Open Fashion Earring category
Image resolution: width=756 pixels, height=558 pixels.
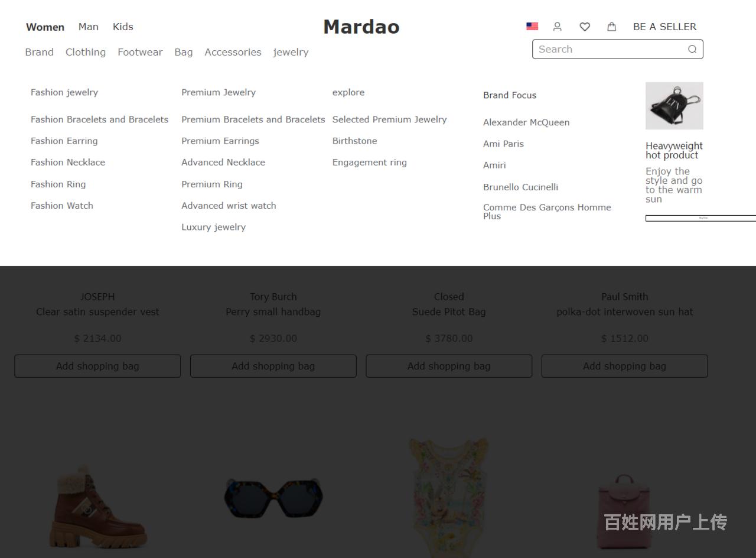pos(64,141)
